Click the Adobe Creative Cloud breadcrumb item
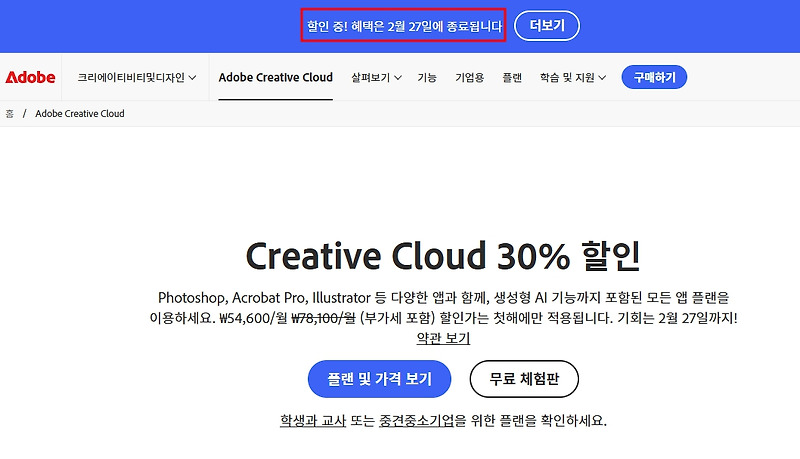 click(80, 114)
